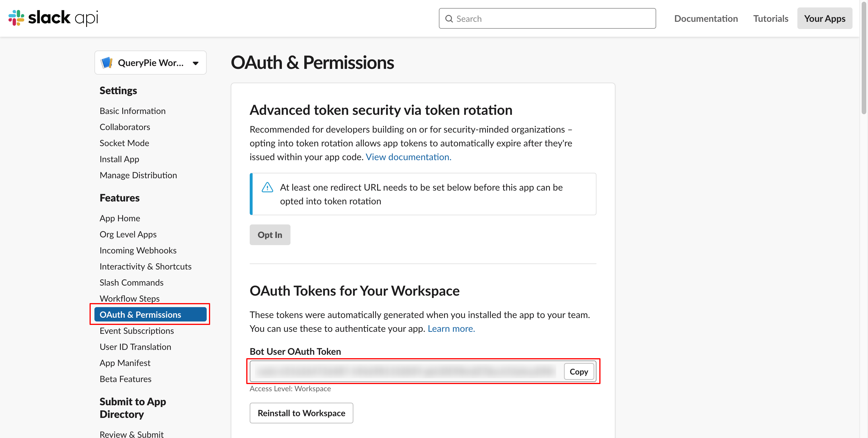Open Event Subscriptions feature page
The width and height of the screenshot is (868, 438).
click(136, 331)
